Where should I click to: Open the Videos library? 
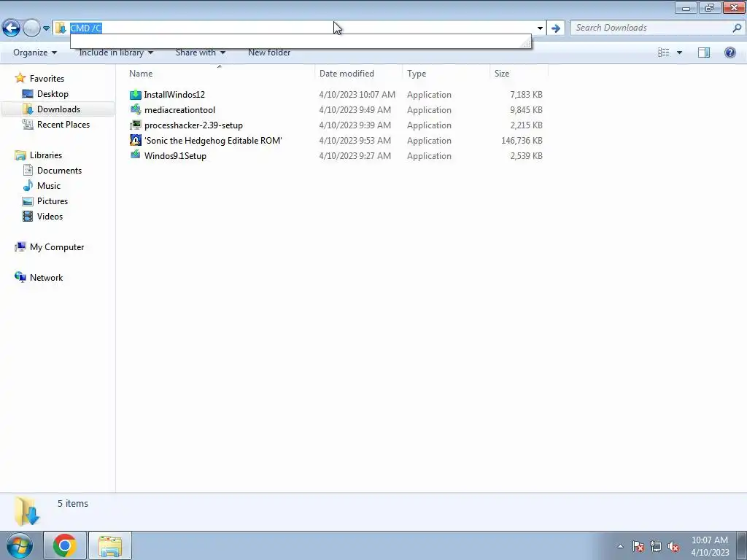[50, 216]
